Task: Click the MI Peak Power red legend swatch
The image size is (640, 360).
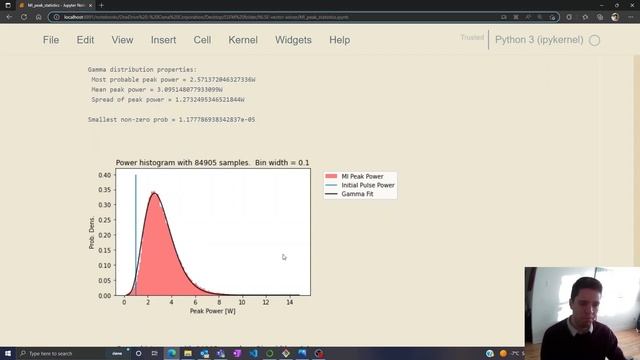Action: [x=331, y=176]
